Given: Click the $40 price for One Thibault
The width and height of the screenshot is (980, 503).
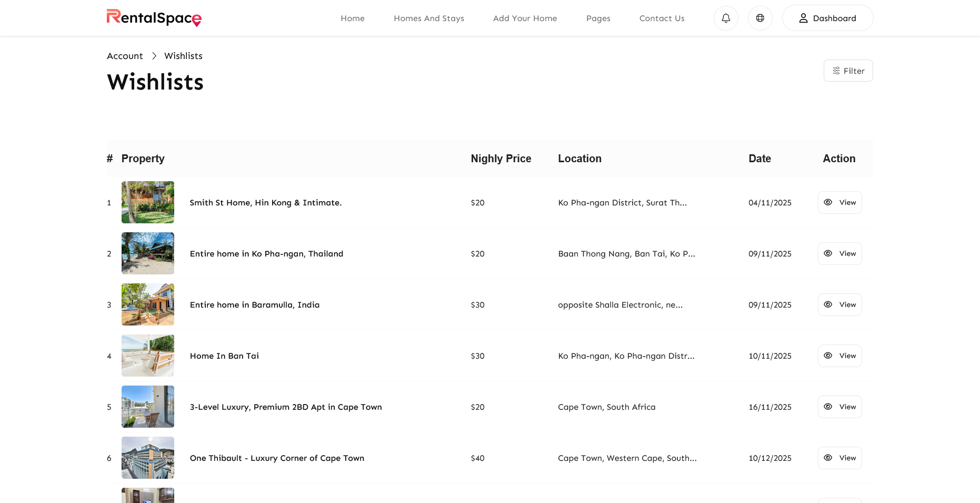Looking at the screenshot, I should (x=477, y=458).
